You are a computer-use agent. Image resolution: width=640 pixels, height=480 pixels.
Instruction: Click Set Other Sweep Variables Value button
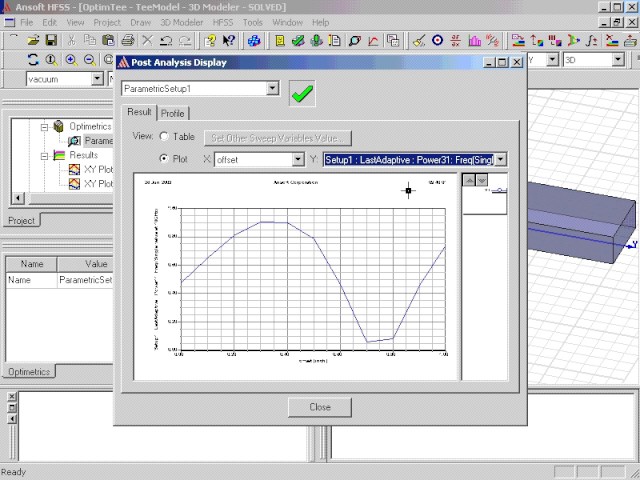pyautogui.click(x=278, y=138)
